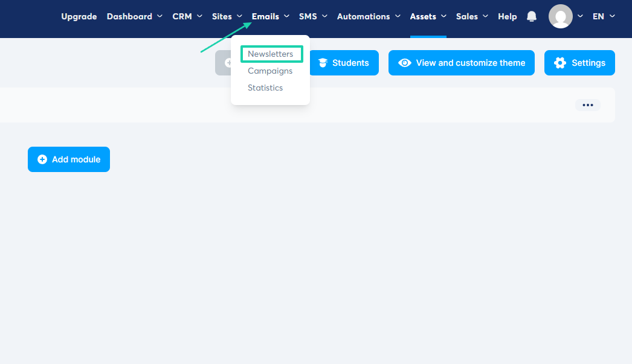Switch language via EN label

pyautogui.click(x=598, y=16)
